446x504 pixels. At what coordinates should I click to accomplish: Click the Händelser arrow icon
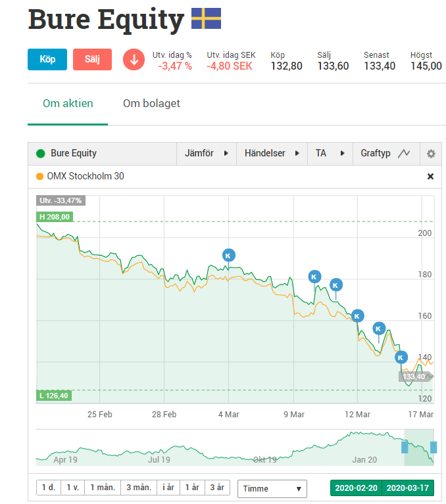point(297,153)
